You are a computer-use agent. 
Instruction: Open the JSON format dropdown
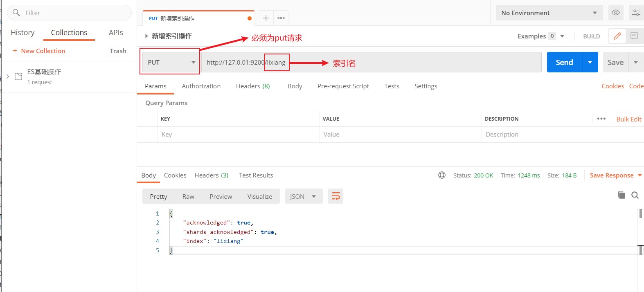coord(304,196)
